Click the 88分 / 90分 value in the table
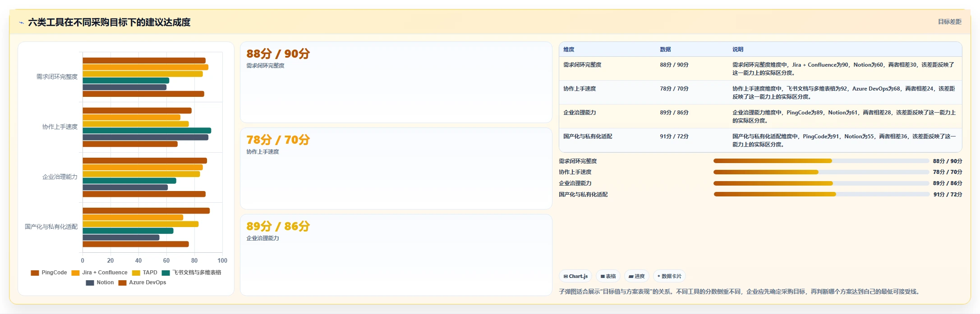Screen dimensions: 980x314 pos(674,65)
